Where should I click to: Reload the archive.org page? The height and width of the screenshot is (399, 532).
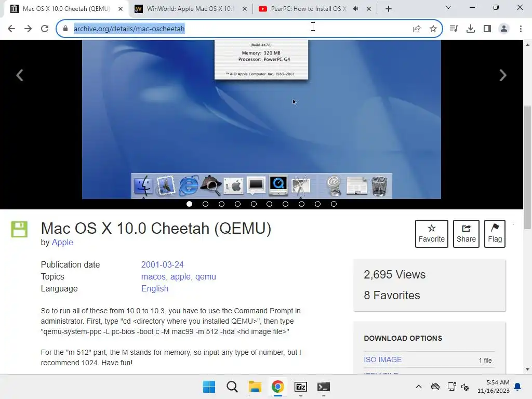point(45,29)
